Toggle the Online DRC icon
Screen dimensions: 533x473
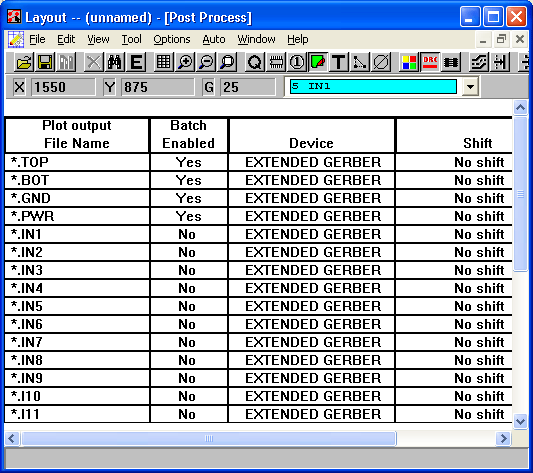430,62
